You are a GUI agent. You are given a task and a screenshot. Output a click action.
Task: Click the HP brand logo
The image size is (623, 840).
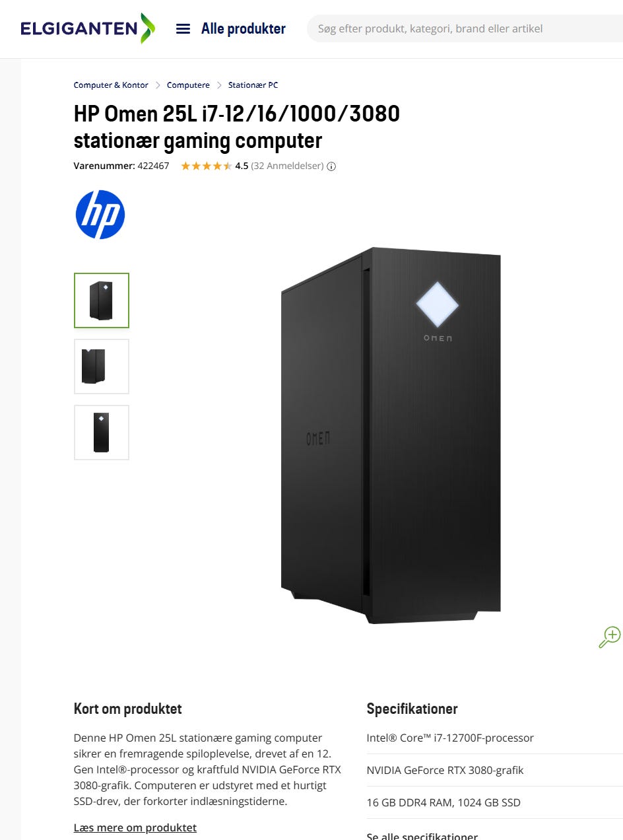pos(100,215)
